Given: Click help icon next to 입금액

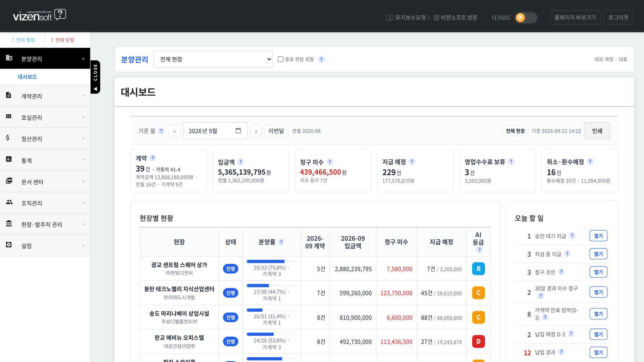Looking at the screenshot, I should (240, 162).
